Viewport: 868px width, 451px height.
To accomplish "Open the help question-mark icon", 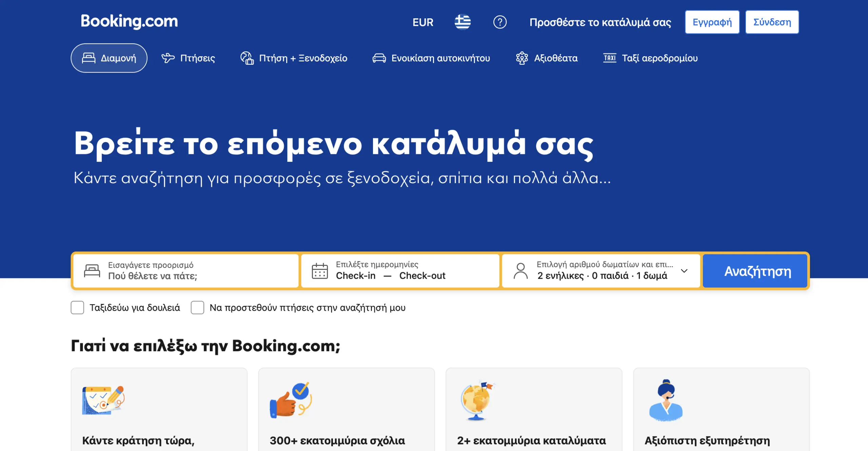I will pos(500,22).
